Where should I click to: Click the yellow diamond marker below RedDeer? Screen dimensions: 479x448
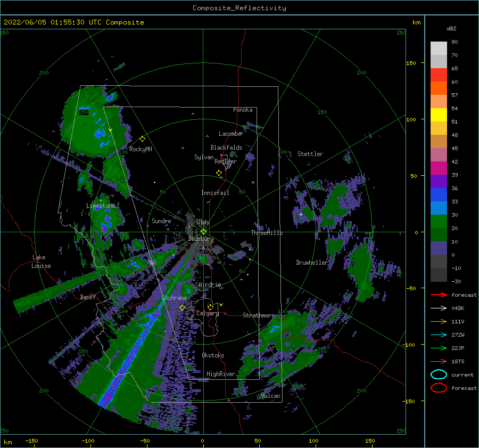coord(219,173)
